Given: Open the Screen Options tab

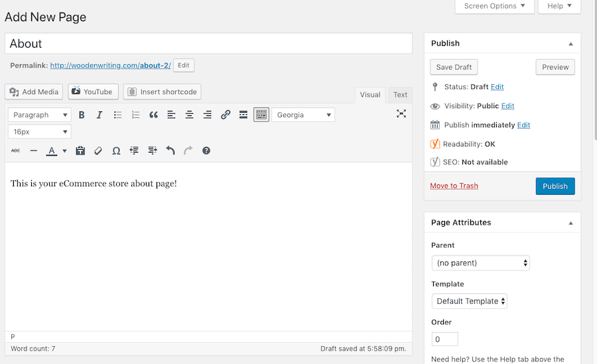Looking at the screenshot, I should point(494,6).
